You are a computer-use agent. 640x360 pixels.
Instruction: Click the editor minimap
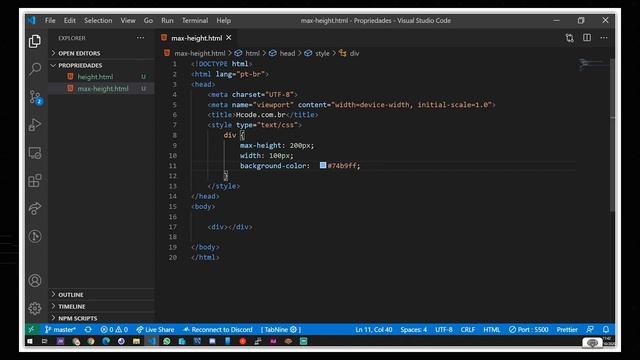point(592,64)
